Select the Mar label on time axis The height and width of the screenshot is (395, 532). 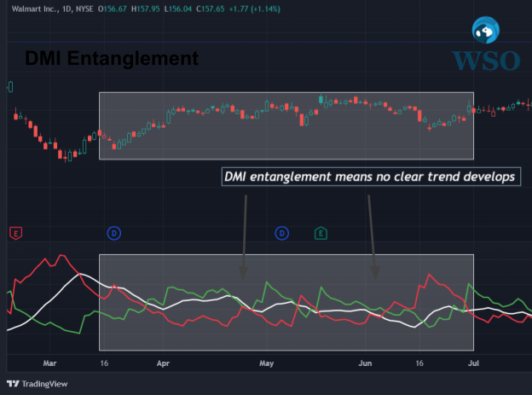[x=49, y=363]
